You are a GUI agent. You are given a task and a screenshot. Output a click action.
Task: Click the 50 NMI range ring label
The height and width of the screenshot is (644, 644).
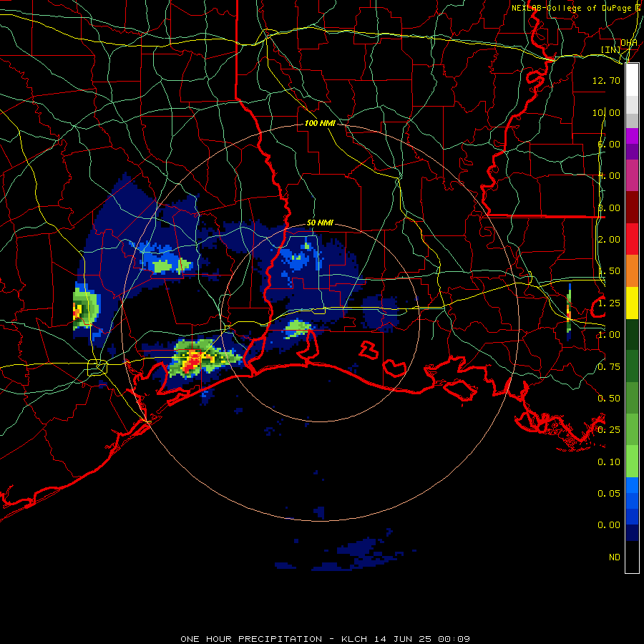(320, 223)
